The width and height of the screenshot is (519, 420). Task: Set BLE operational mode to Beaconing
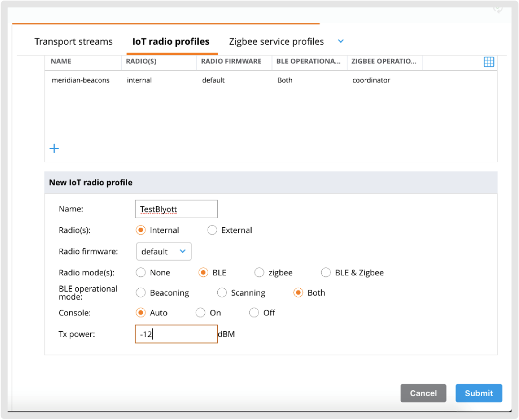coord(141,293)
